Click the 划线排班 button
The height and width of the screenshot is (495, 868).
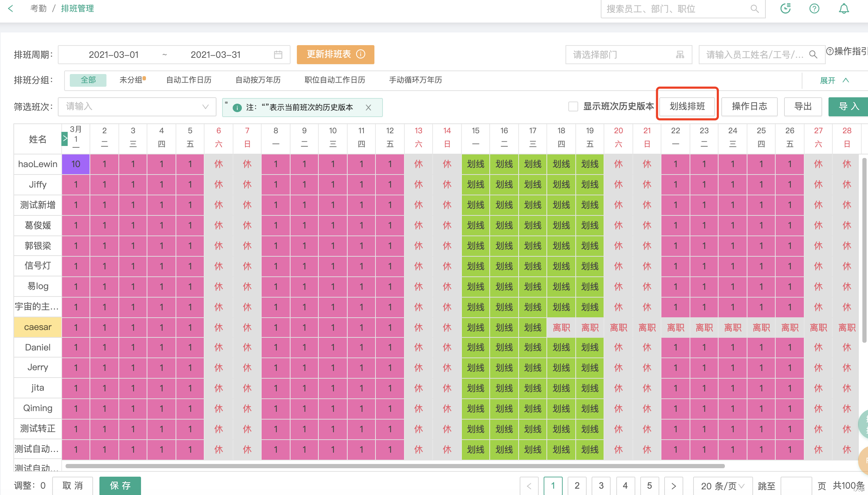tap(687, 106)
